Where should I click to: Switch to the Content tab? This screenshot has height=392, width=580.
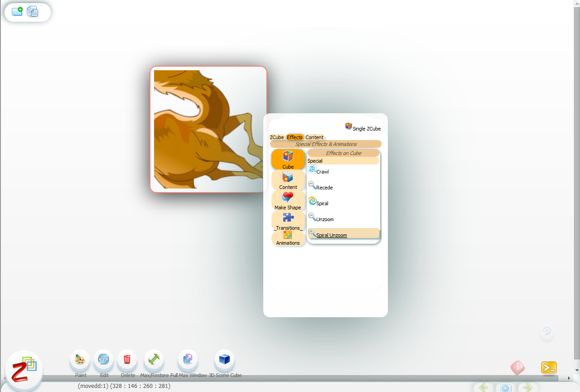(314, 137)
